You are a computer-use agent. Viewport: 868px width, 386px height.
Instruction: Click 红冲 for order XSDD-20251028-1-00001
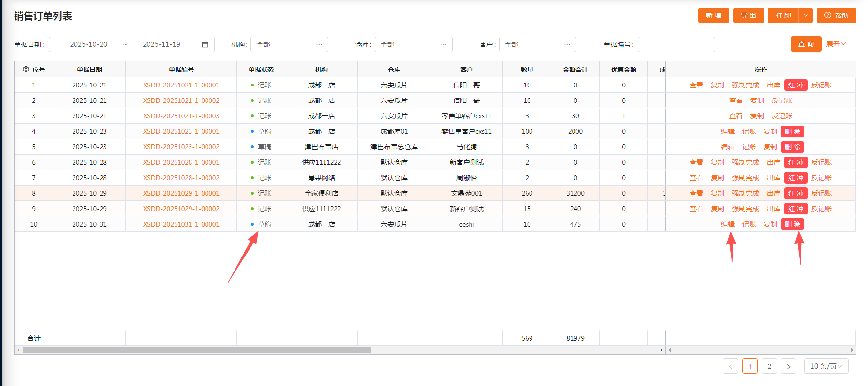coord(796,162)
